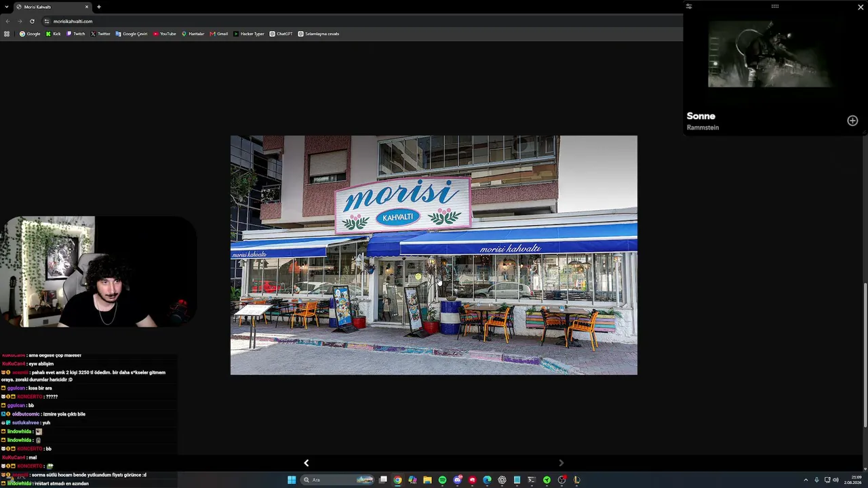Click the microphone icon in system tray
The width and height of the screenshot is (868, 488).
[x=816, y=480]
